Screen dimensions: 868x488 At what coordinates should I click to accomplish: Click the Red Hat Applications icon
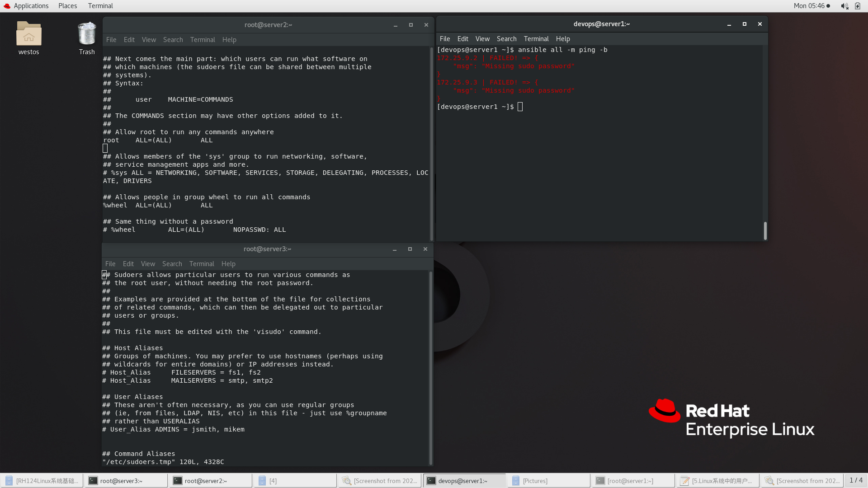point(7,6)
